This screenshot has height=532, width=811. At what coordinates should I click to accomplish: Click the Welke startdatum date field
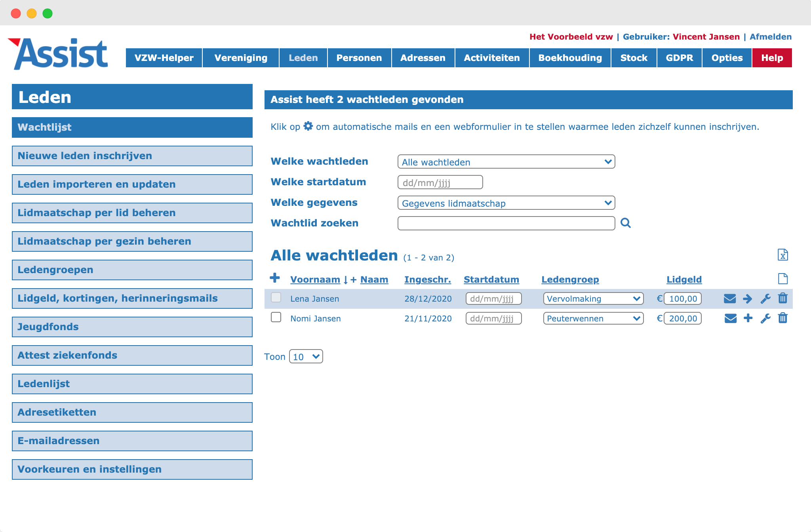point(440,182)
